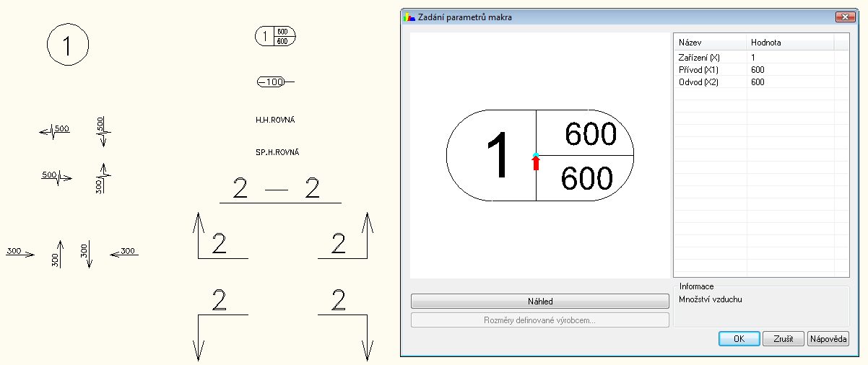The image size is (868, 365).
Task: Select the H.H.ROVNÁ text label
Action: click(275, 120)
